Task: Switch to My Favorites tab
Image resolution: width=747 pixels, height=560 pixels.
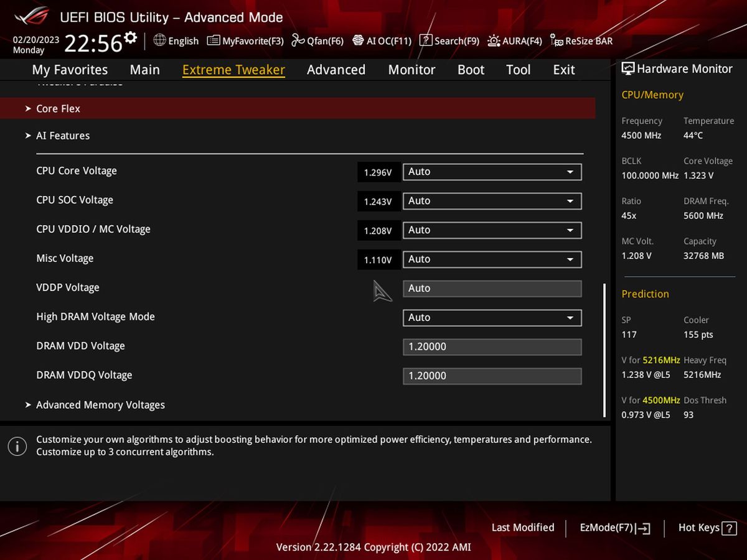Action: (70, 70)
